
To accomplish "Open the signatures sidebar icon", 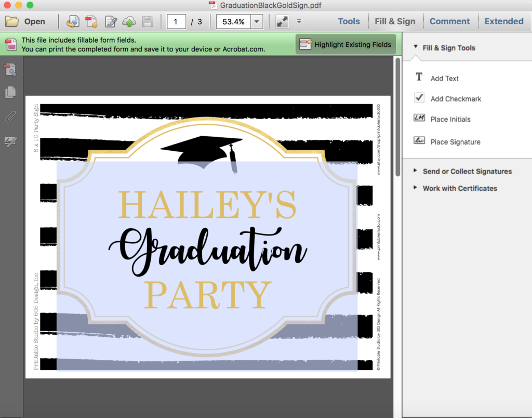I will click(10, 141).
